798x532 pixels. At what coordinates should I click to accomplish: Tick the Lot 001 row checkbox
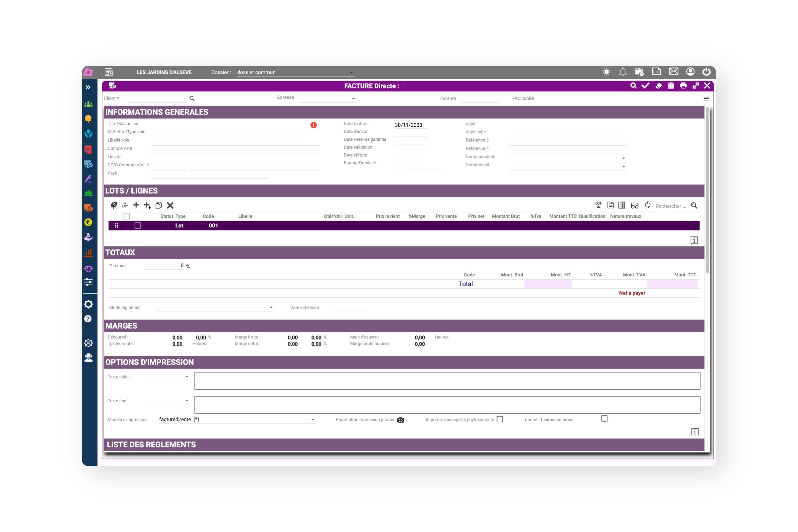click(137, 226)
